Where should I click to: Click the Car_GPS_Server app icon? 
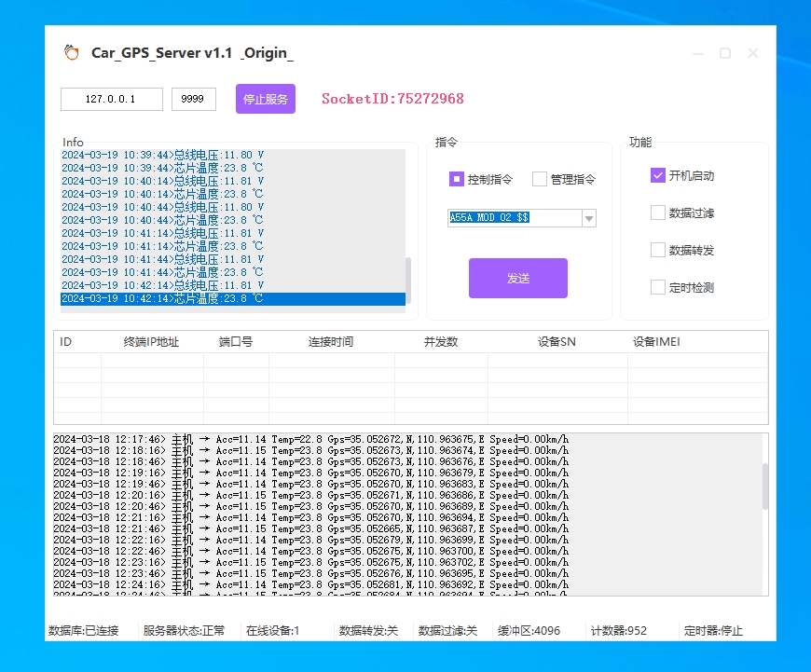point(71,52)
